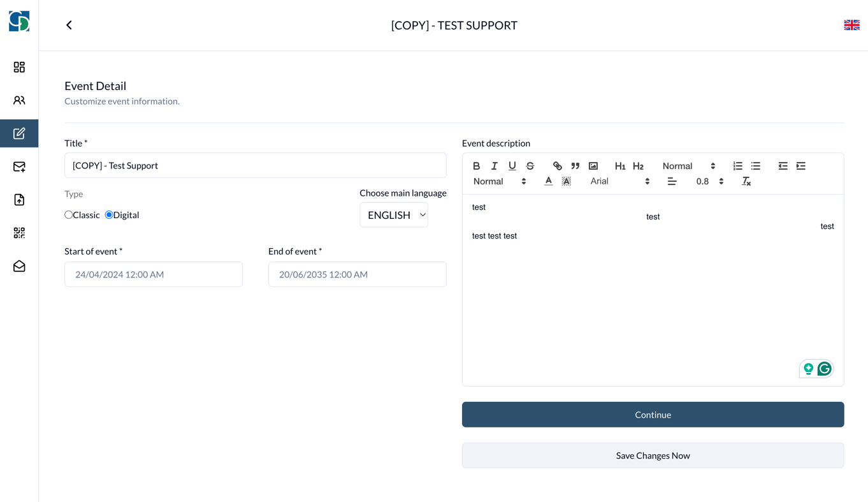
Task: Open the ENGLISH main language dropdown
Action: click(x=394, y=215)
